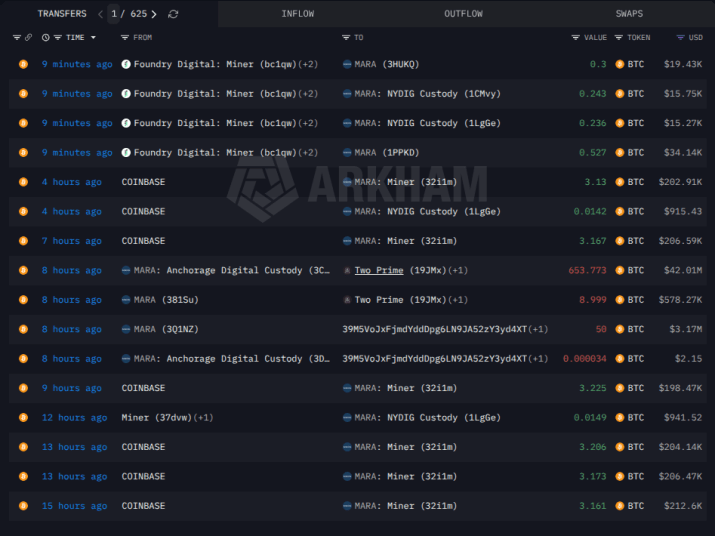Click the 15 hours ago timestamp
Screen dimensions: 715x536
(x=74, y=506)
